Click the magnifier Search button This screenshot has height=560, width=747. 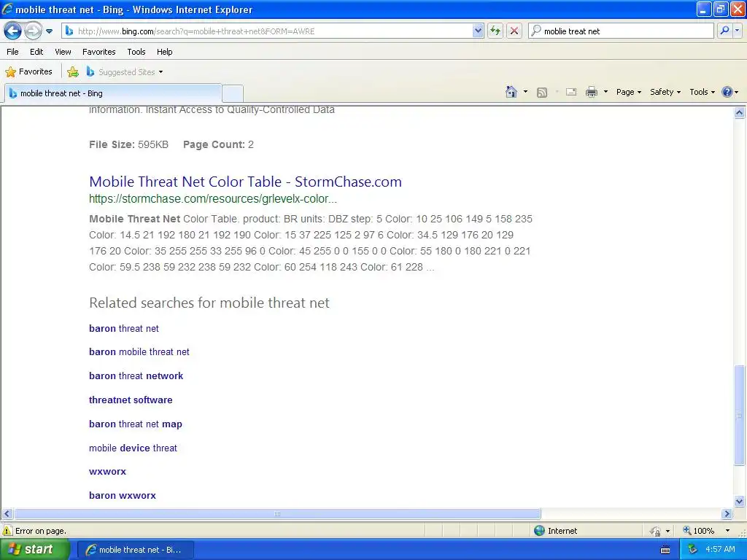pyautogui.click(x=724, y=31)
